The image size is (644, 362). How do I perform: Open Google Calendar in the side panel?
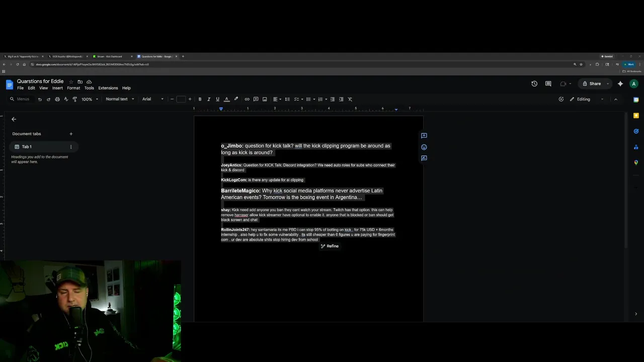(636, 100)
